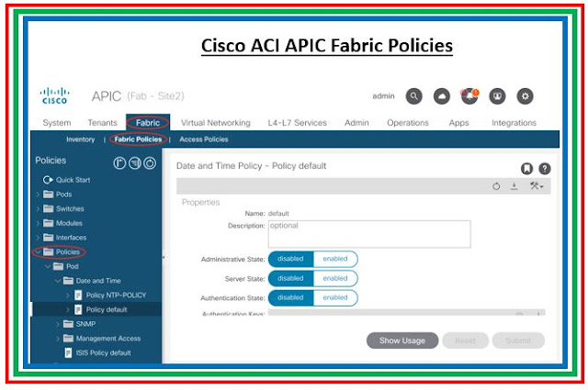
Task: Click the user profile icon in header
Action: pos(497,96)
